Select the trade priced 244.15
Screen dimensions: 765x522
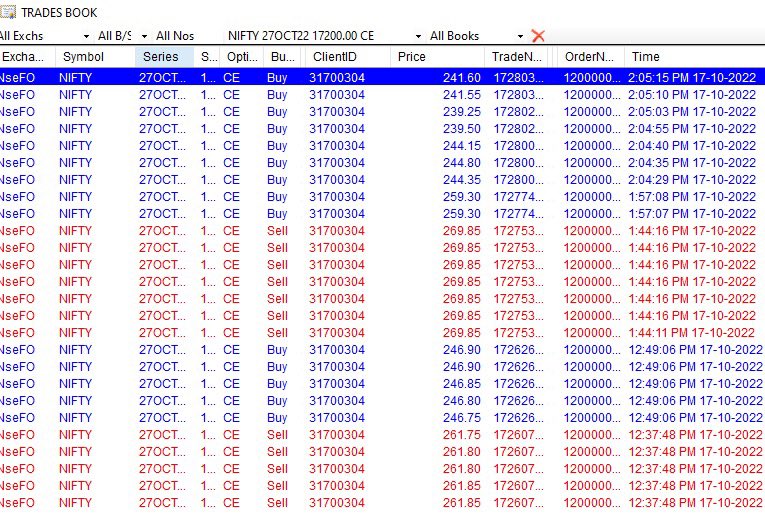click(x=382, y=146)
